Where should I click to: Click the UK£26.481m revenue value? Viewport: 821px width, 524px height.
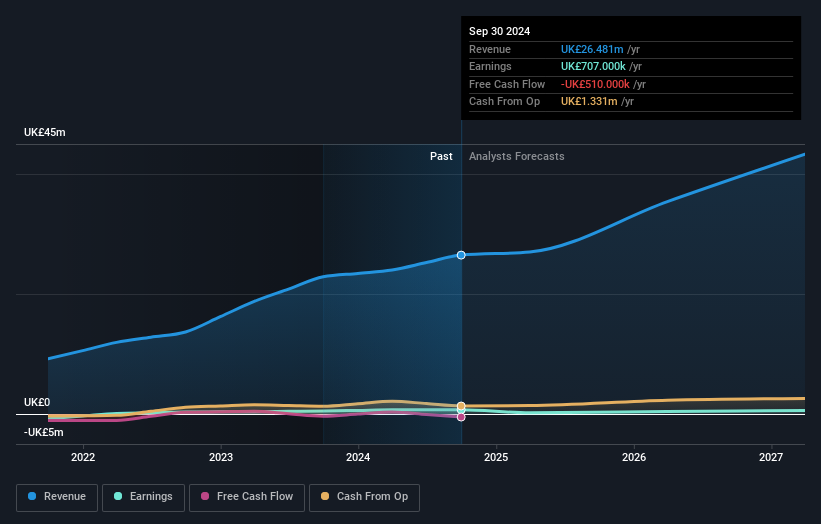point(592,49)
